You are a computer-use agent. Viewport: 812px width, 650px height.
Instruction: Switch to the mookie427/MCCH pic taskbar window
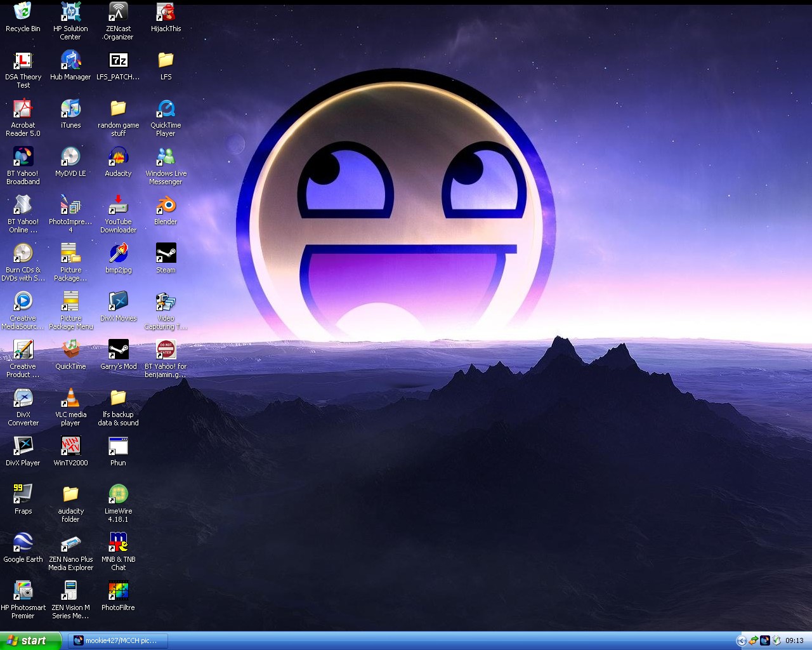tap(118, 640)
